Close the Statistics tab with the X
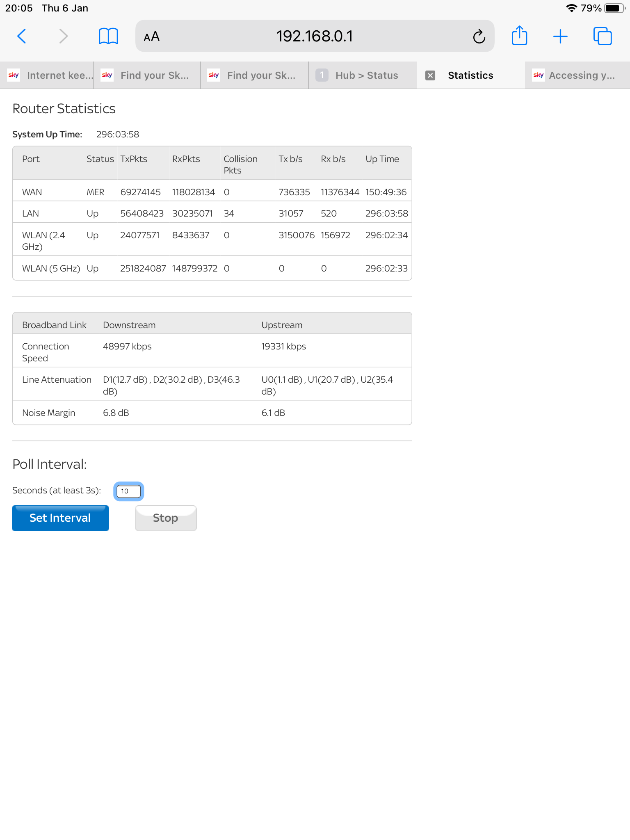The width and height of the screenshot is (630, 840). [430, 75]
